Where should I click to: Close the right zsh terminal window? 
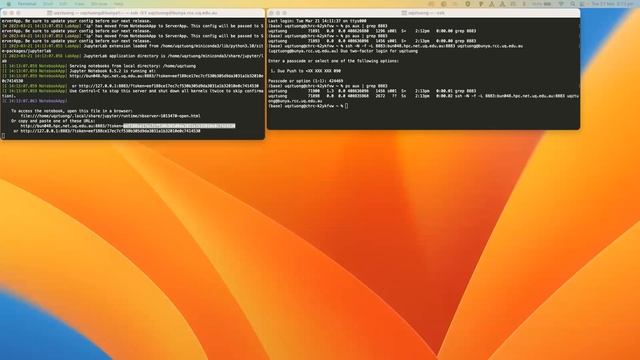271,13
